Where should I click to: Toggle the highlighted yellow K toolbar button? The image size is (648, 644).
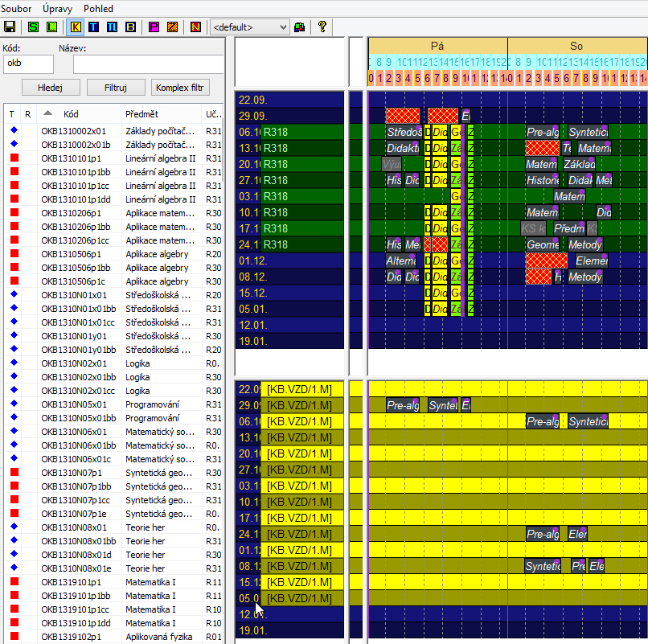pos(76,27)
